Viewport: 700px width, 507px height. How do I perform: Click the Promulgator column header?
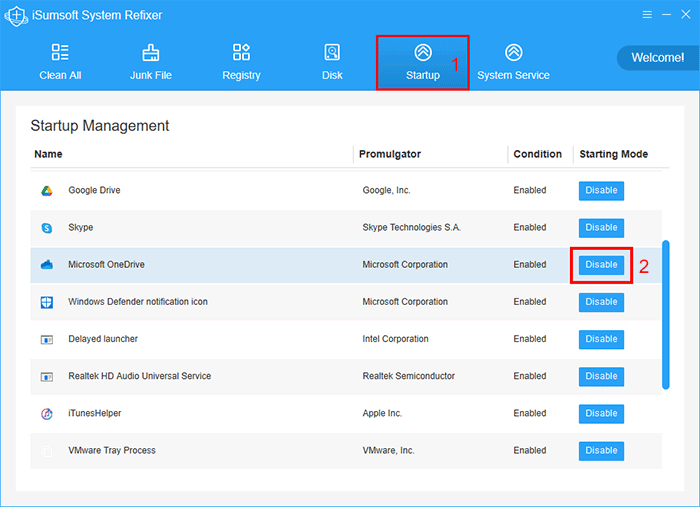[x=390, y=154]
